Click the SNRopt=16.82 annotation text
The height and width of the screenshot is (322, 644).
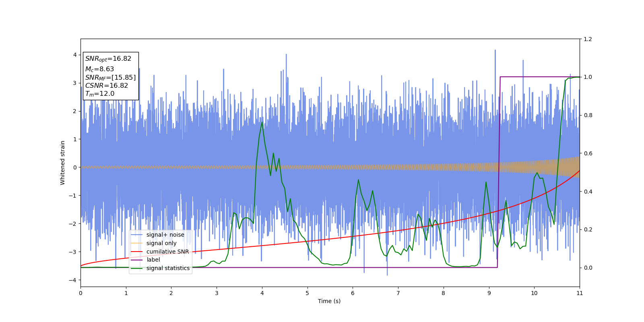108,59
